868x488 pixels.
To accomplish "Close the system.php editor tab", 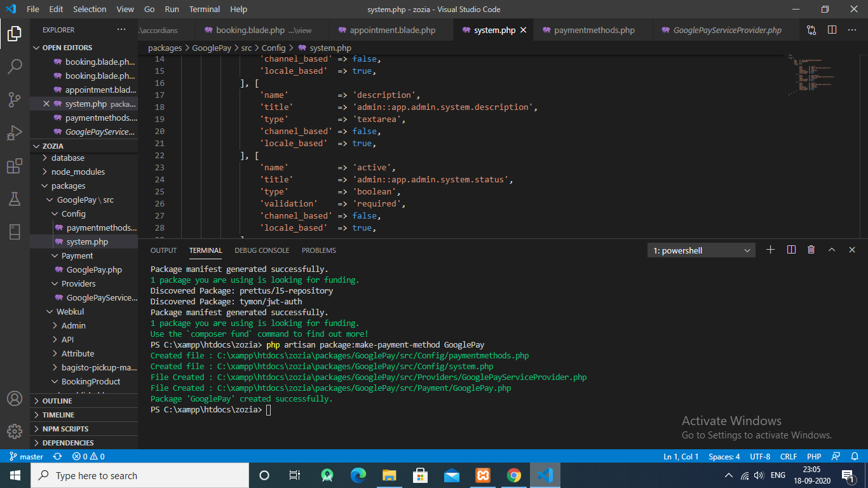I will coord(524,30).
